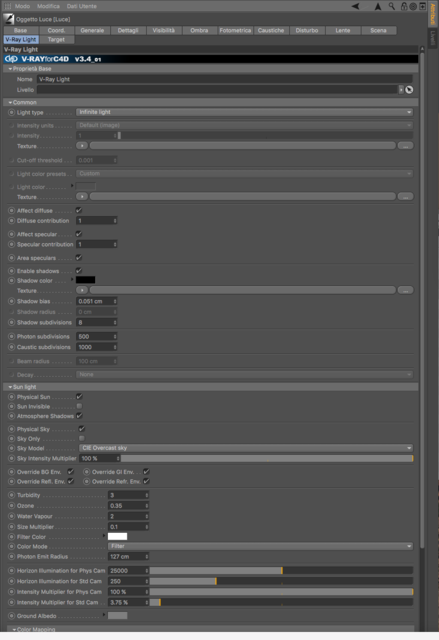The image size is (439, 640).
Task: Click the keyframe circle beside Color Mode
Action: [x=11, y=547]
